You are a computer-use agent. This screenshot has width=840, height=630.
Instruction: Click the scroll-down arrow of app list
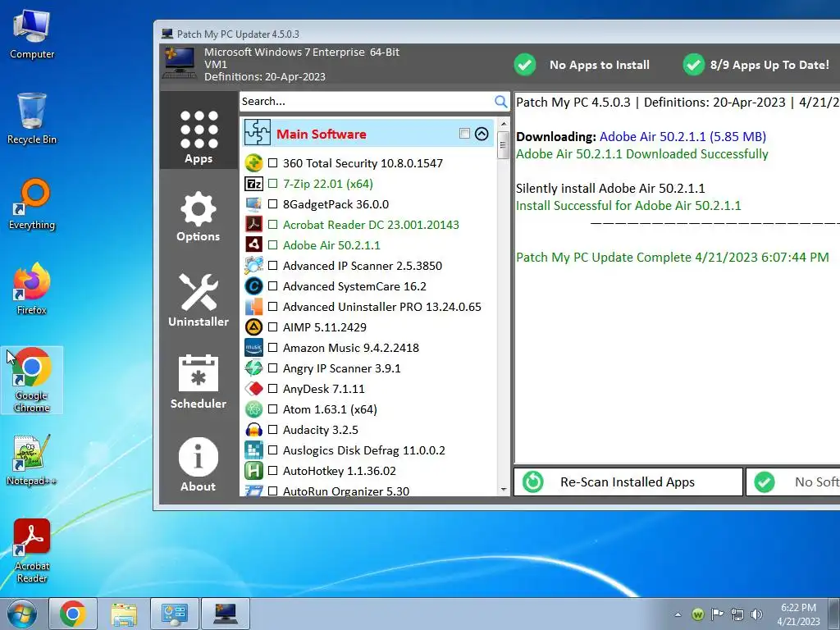(503, 489)
